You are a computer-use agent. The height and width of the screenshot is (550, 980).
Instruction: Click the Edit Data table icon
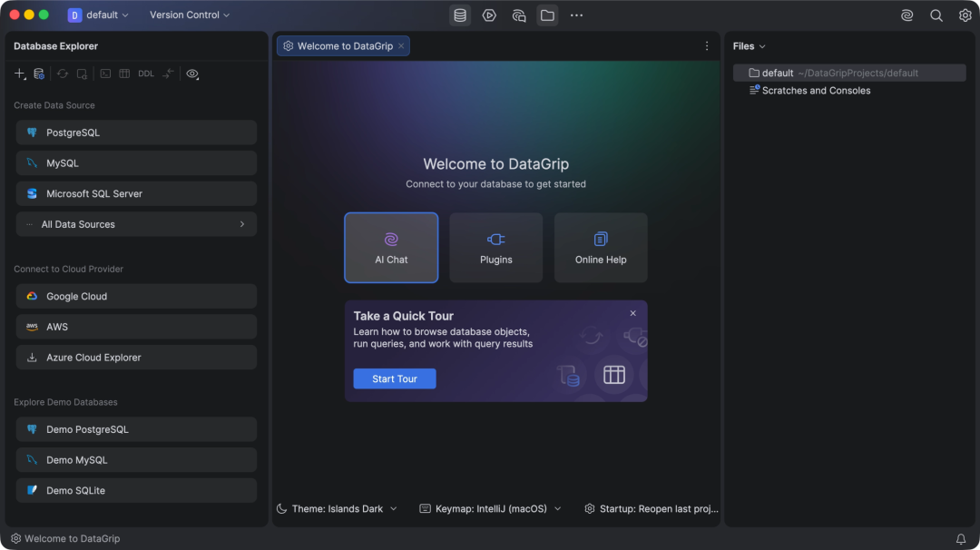coord(124,74)
